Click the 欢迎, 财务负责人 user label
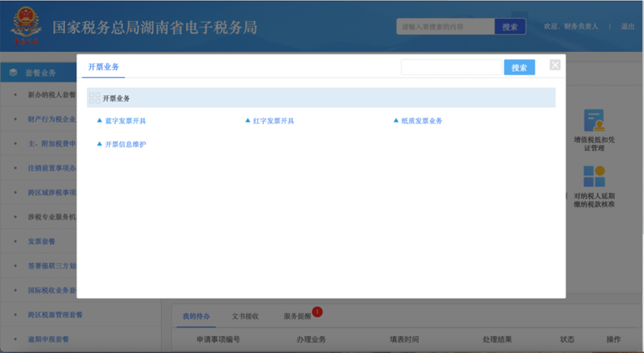Viewport: 644px width, 353px height. coord(571,26)
